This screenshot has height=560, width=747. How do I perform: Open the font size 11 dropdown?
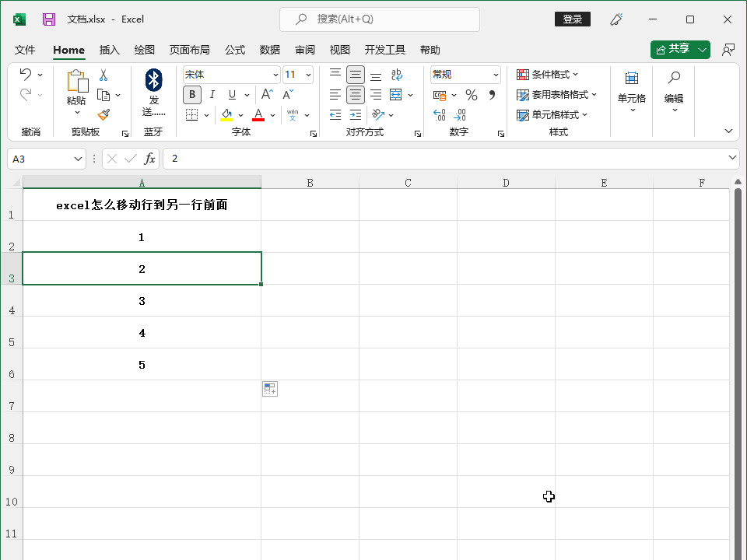click(308, 75)
